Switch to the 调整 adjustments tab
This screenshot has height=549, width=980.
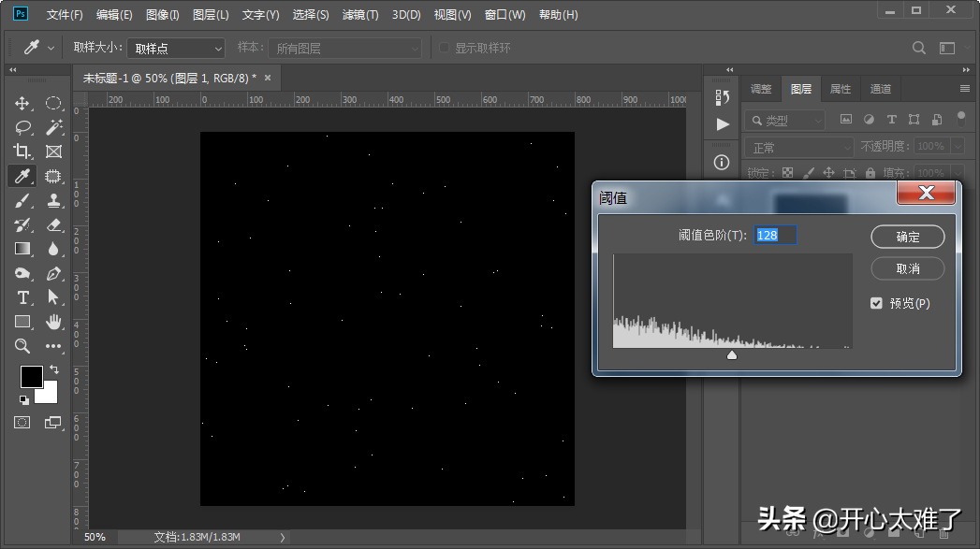761,89
